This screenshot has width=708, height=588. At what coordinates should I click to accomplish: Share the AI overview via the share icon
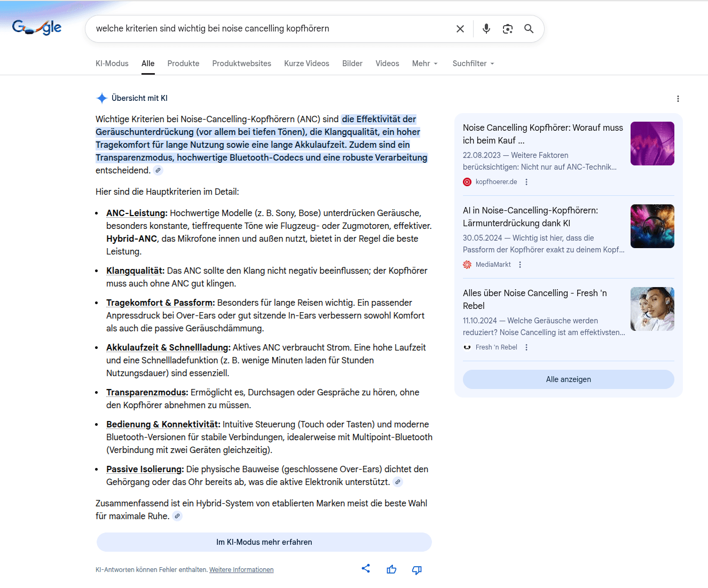(x=366, y=569)
